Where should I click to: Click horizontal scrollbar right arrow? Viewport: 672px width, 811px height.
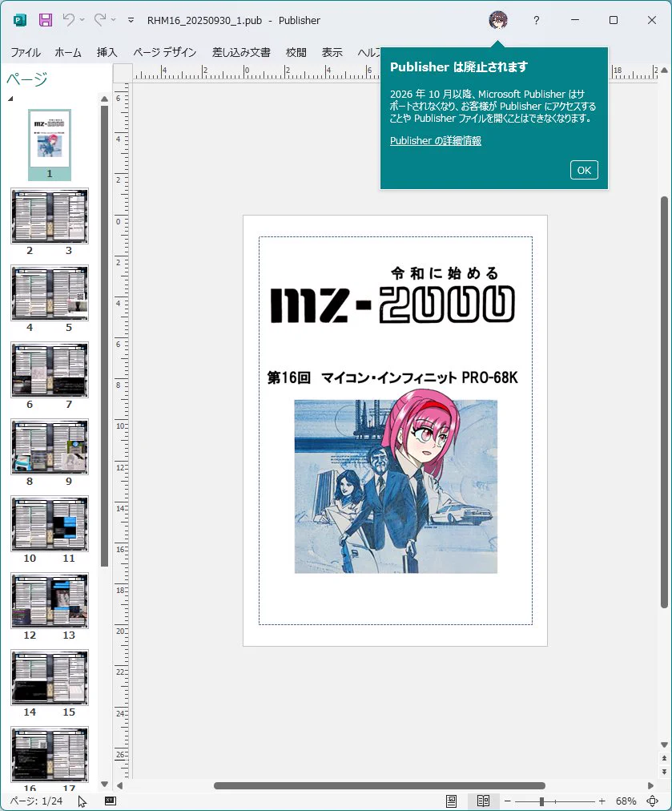(x=650, y=785)
